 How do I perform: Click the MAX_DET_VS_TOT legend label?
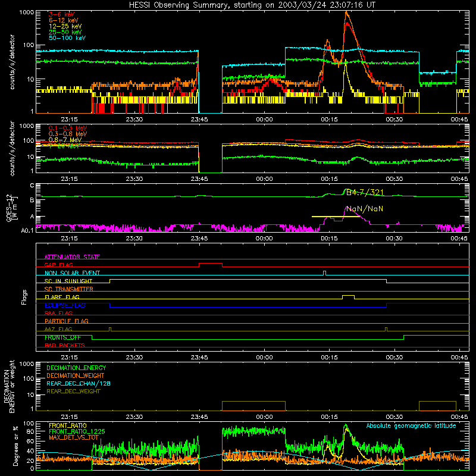coord(74,437)
